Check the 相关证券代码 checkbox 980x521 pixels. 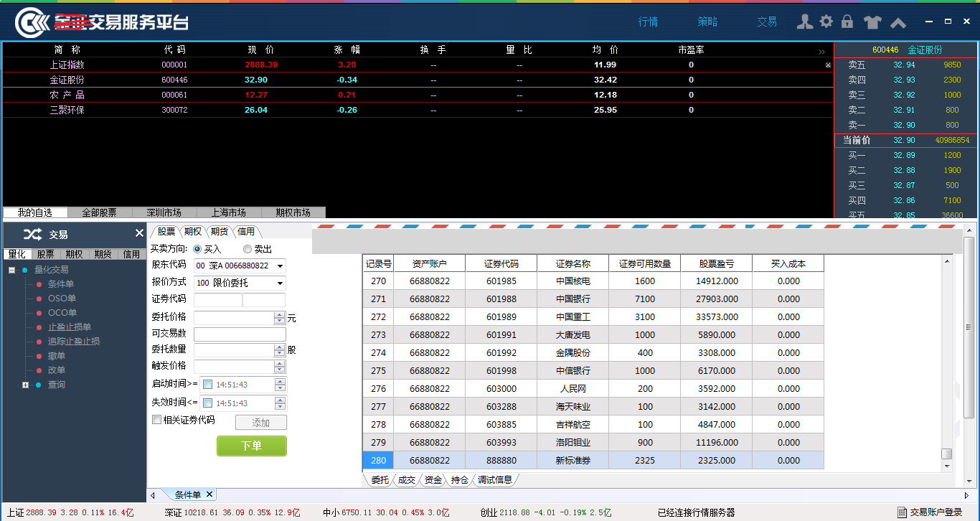(x=157, y=420)
